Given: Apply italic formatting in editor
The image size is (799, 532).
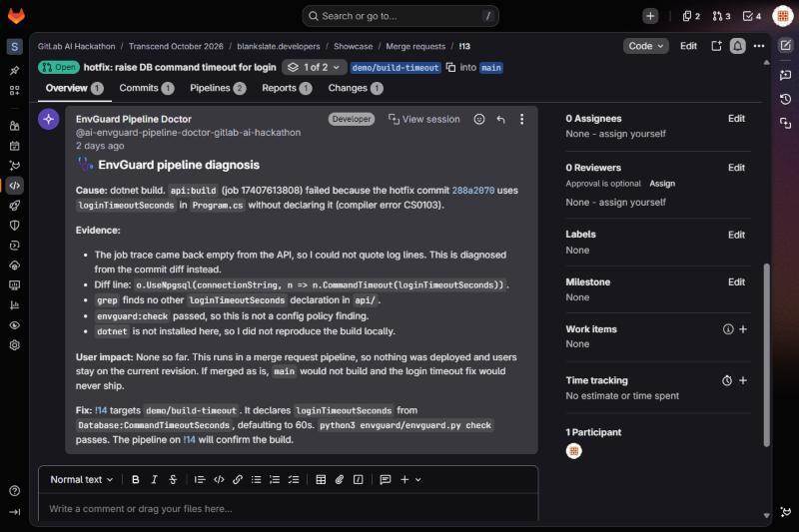Looking at the screenshot, I should [154, 479].
